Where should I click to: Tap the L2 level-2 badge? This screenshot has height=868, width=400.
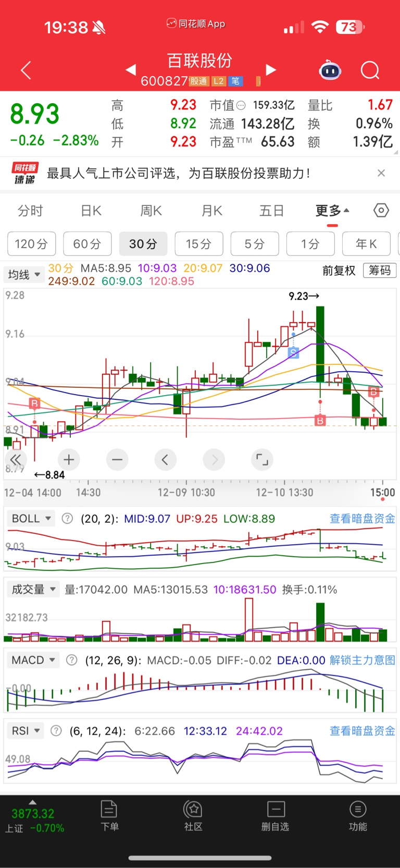point(219,81)
